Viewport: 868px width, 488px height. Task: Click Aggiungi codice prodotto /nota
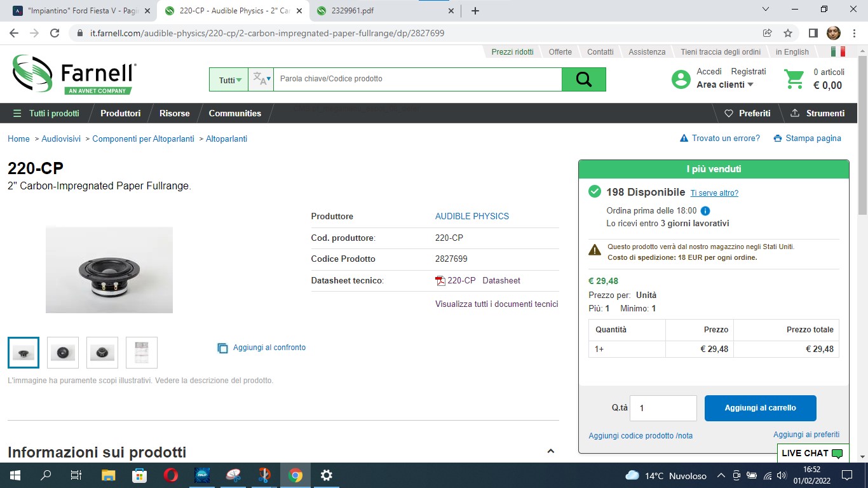click(x=641, y=435)
